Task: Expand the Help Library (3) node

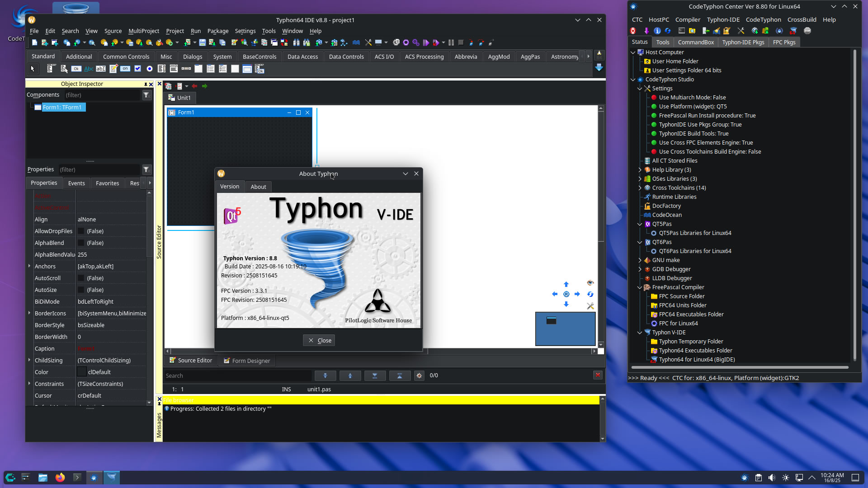Action: click(x=640, y=170)
